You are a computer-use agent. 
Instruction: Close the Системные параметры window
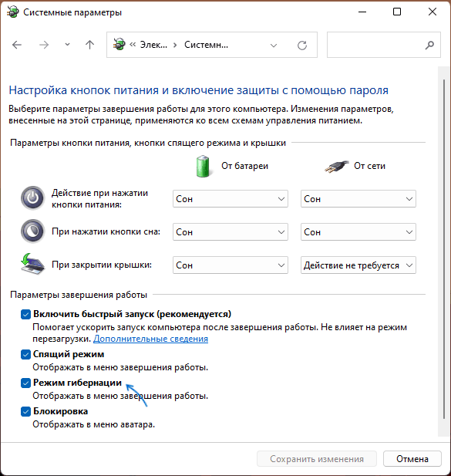pyautogui.click(x=432, y=12)
